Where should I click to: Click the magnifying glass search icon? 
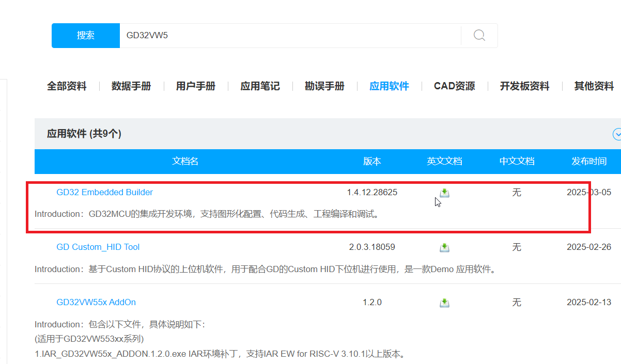pyautogui.click(x=479, y=35)
